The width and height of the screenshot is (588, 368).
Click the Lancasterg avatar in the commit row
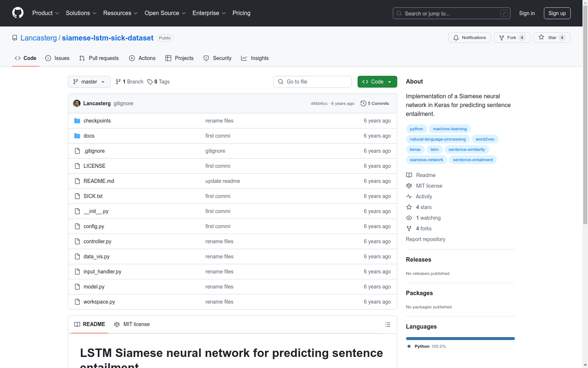coord(77,103)
